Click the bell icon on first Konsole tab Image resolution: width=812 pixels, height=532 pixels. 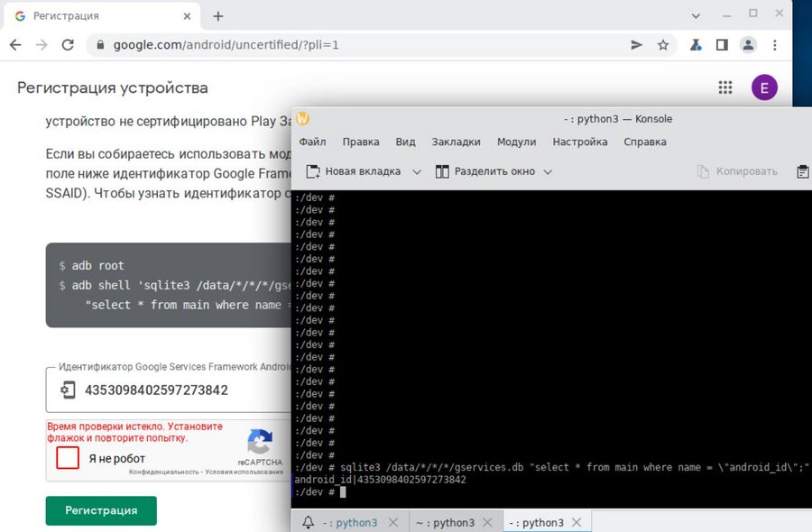point(308,522)
